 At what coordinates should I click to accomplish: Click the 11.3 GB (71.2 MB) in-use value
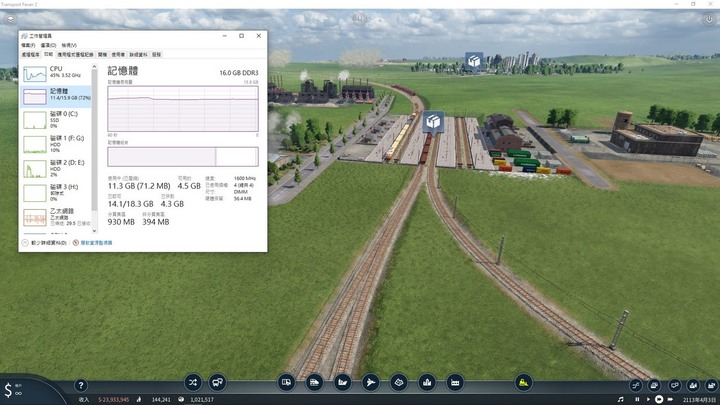click(x=139, y=186)
